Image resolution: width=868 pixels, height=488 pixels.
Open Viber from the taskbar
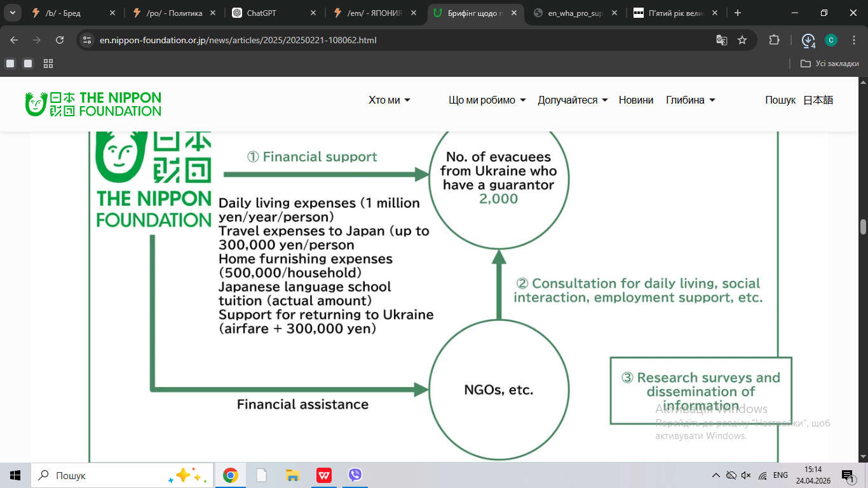pos(355,475)
